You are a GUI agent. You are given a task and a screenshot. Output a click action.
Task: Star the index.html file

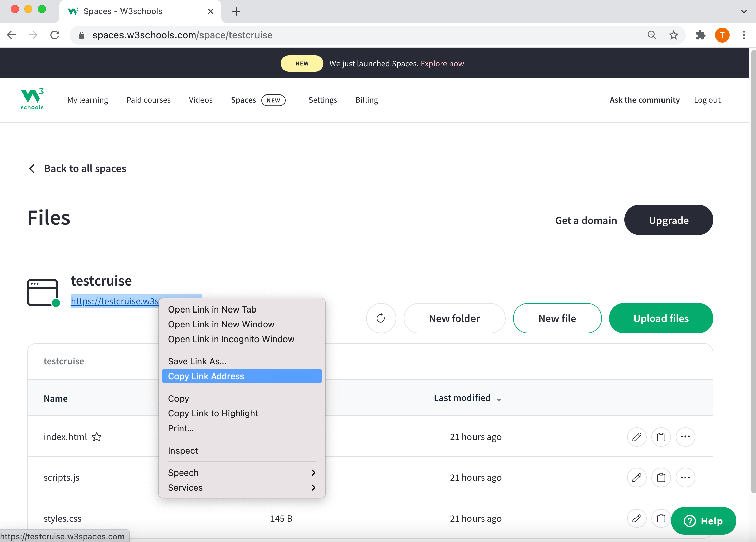(97, 437)
